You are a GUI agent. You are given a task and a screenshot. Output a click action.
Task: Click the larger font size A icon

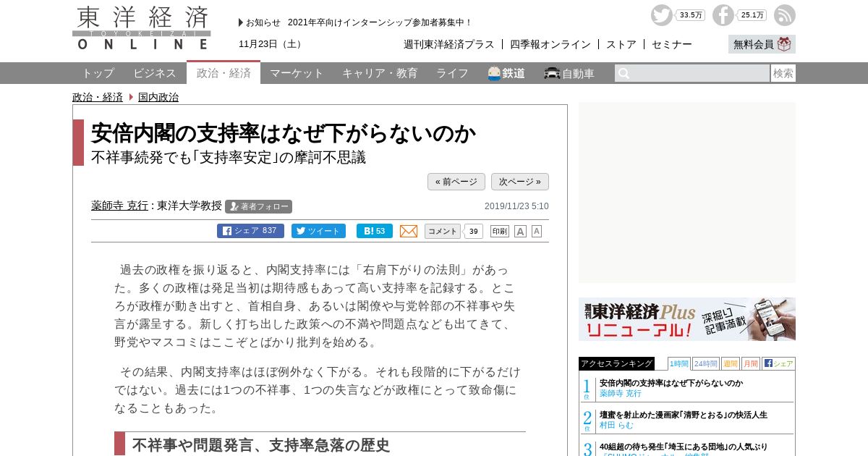(x=520, y=232)
